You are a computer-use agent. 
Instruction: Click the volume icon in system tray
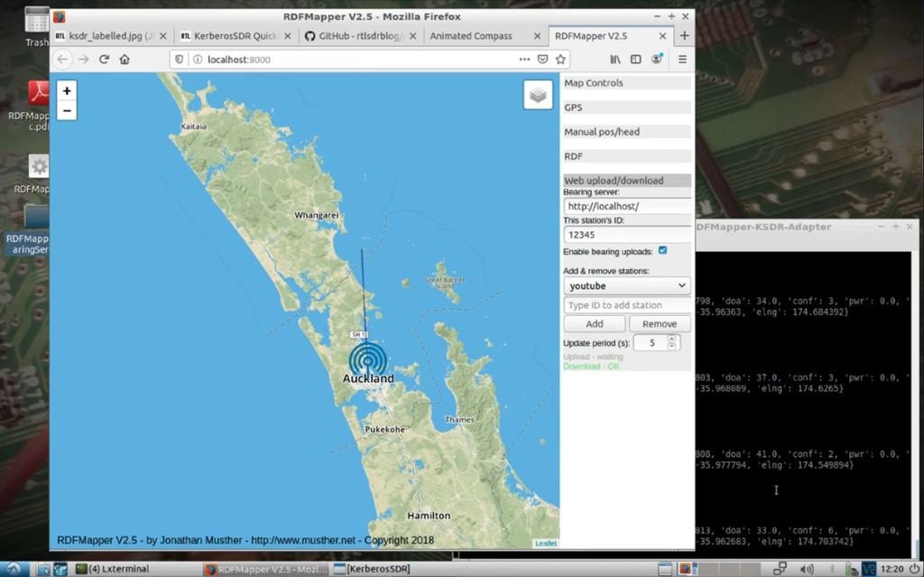click(x=807, y=569)
